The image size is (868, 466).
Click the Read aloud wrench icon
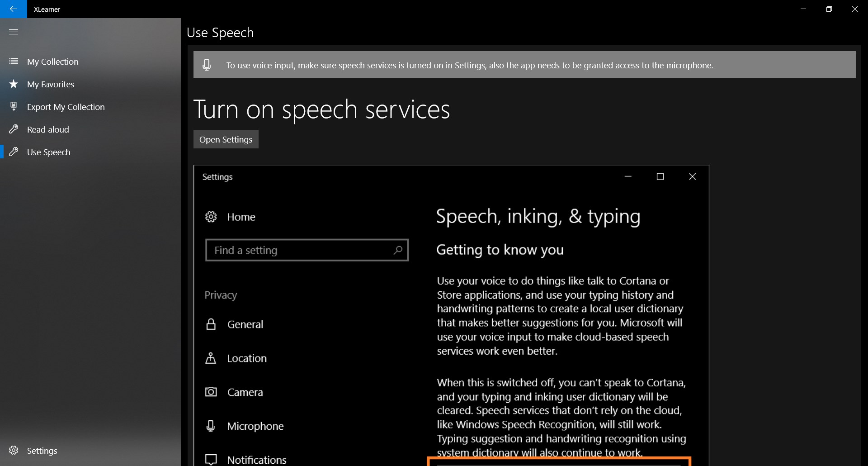14,129
